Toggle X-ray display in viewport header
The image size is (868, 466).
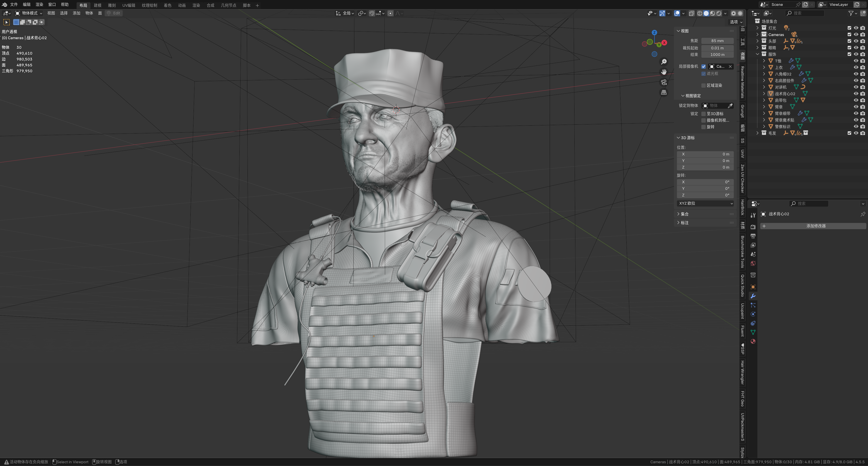(691, 13)
